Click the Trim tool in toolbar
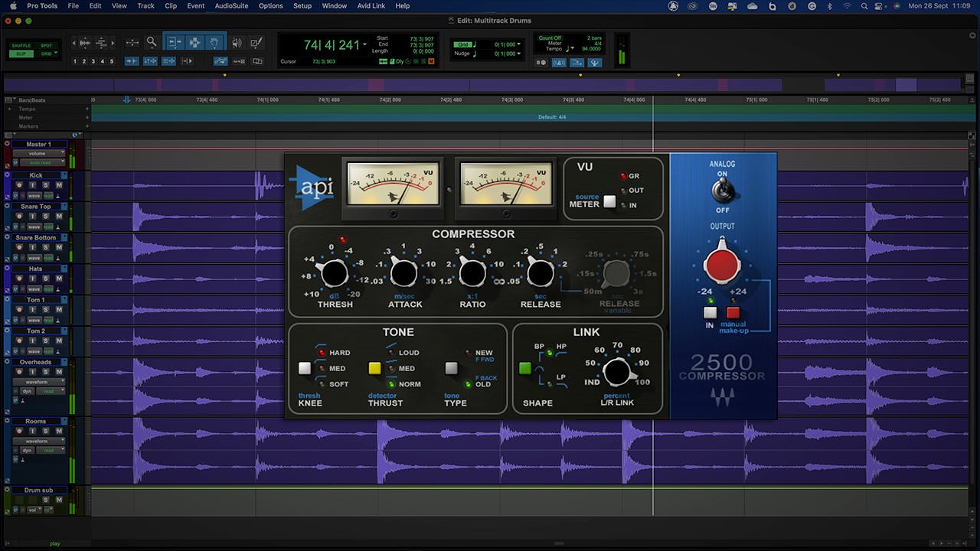This screenshot has width=980, height=551. pos(175,43)
